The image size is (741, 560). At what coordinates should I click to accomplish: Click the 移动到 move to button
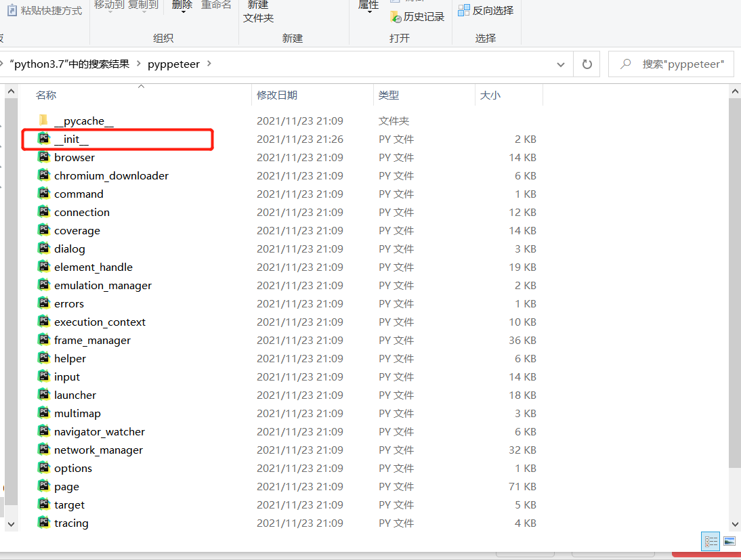[109, 5]
